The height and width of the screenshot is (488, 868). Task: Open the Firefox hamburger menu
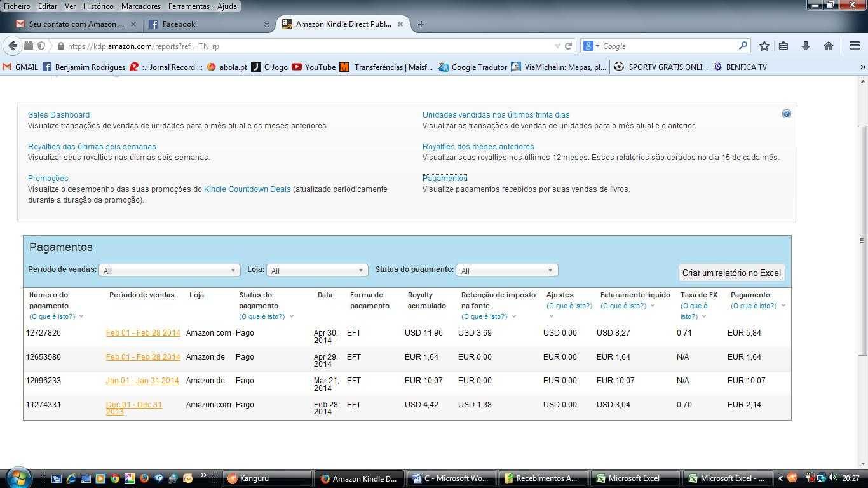855,46
